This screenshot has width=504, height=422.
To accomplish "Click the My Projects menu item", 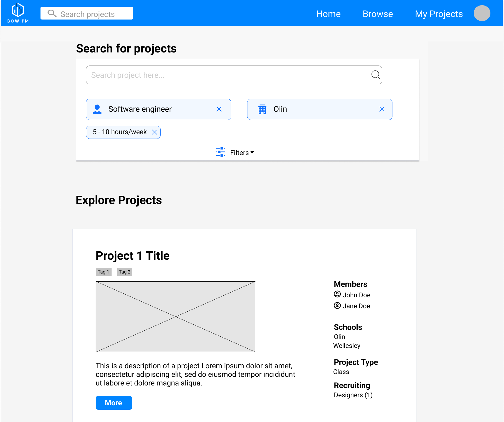I will pos(439,14).
